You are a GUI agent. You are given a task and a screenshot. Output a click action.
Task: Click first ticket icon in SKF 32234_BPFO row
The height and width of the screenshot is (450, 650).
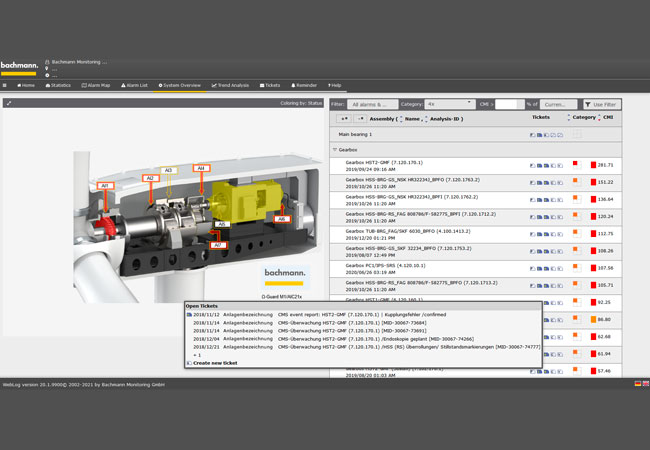(x=533, y=252)
